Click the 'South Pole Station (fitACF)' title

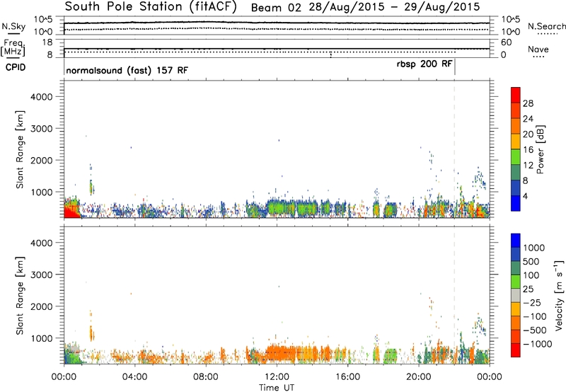coord(151,7)
